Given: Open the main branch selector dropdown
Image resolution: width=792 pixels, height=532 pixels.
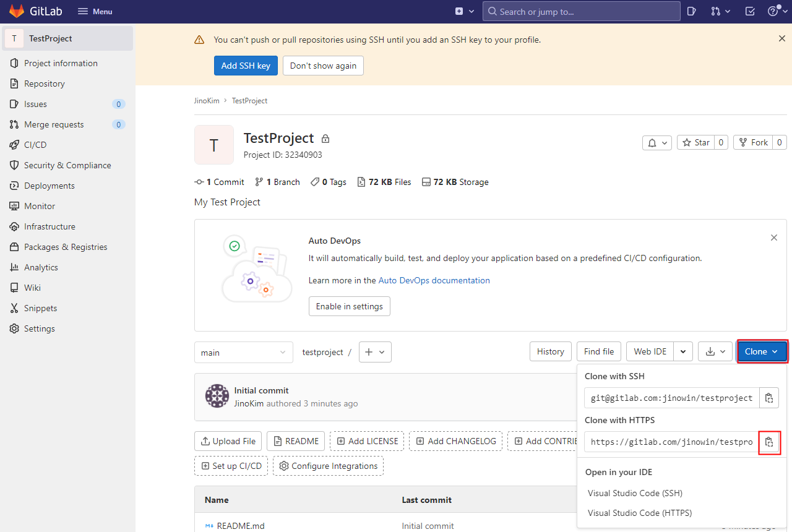Looking at the screenshot, I should pos(244,352).
